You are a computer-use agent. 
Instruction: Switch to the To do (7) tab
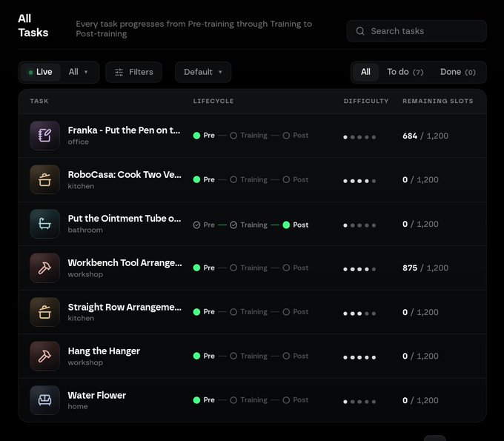(405, 72)
